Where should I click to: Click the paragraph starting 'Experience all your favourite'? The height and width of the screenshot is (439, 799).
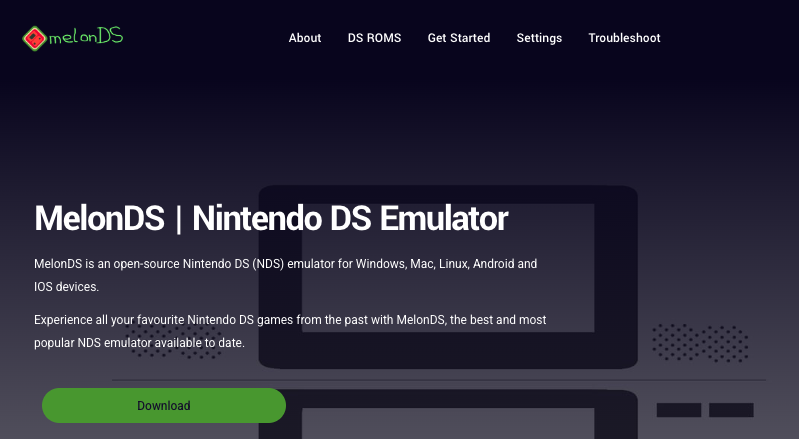(290, 331)
